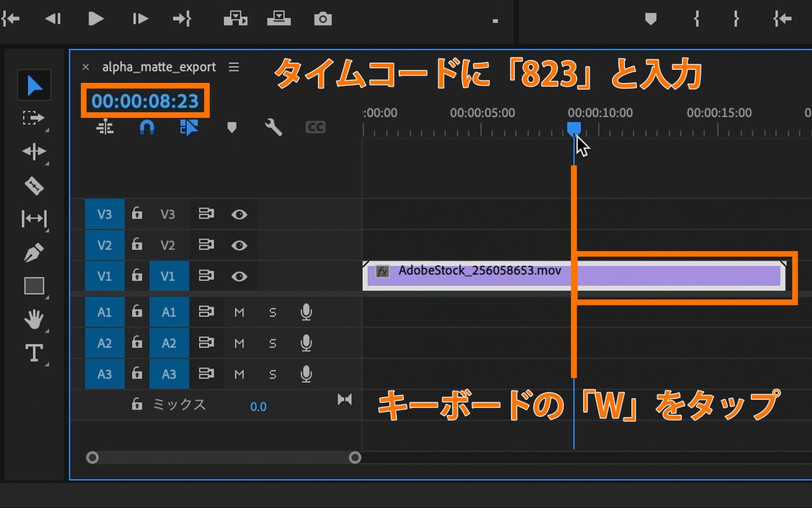Screen dimensions: 812x508
Task: Click the Export Frame camera icon
Action: (x=323, y=19)
